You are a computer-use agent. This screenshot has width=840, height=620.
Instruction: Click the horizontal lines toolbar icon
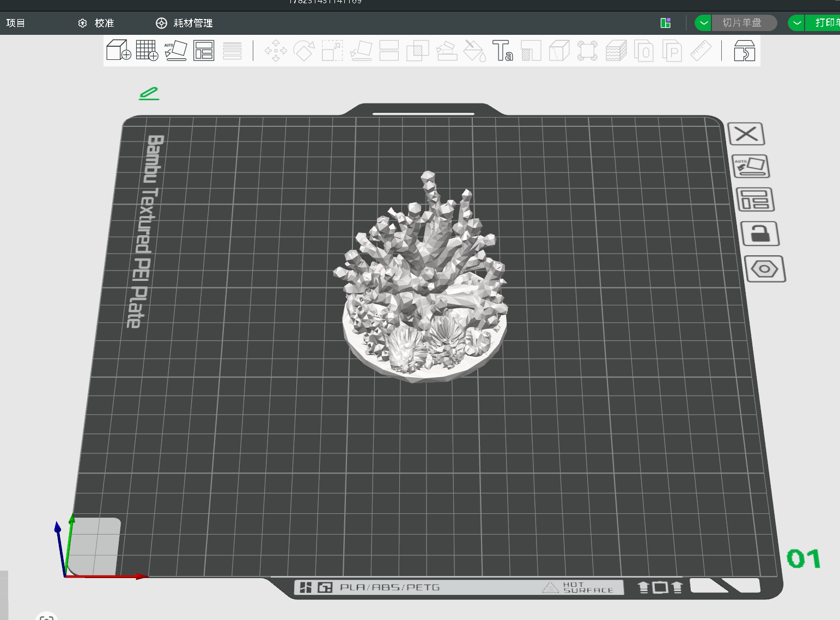click(232, 51)
